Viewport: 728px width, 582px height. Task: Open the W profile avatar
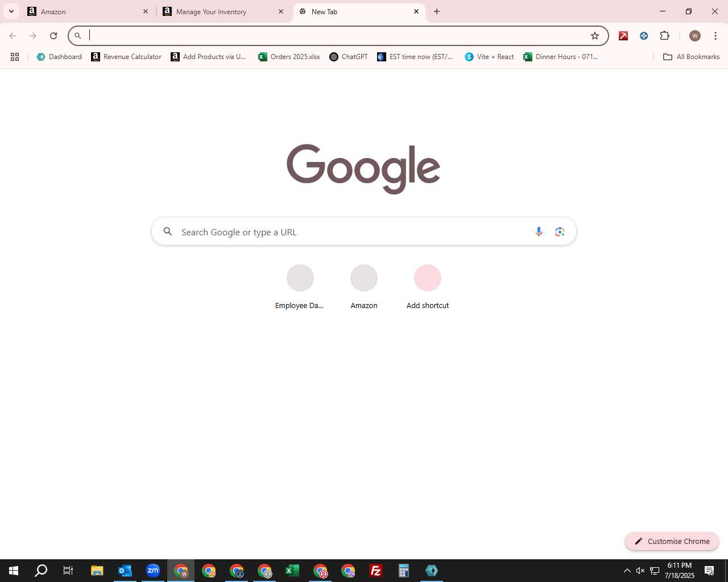tap(694, 36)
